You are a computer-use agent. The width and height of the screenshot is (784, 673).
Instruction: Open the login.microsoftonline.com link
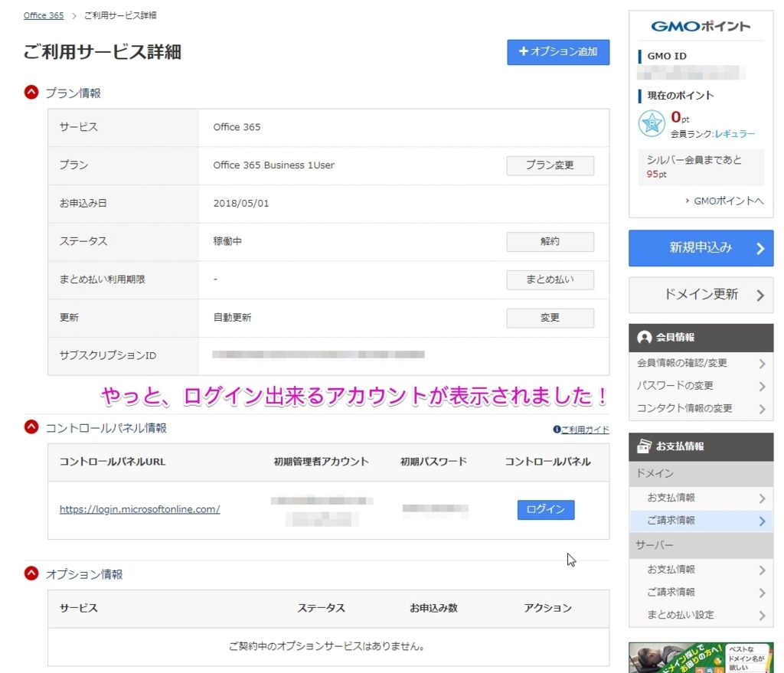(x=139, y=509)
